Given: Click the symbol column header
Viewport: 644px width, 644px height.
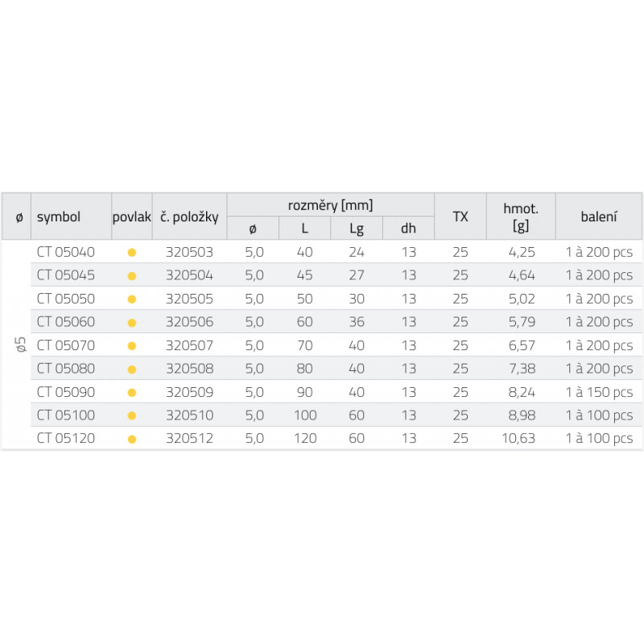Looking at the screenshot, I should point(59,217).
